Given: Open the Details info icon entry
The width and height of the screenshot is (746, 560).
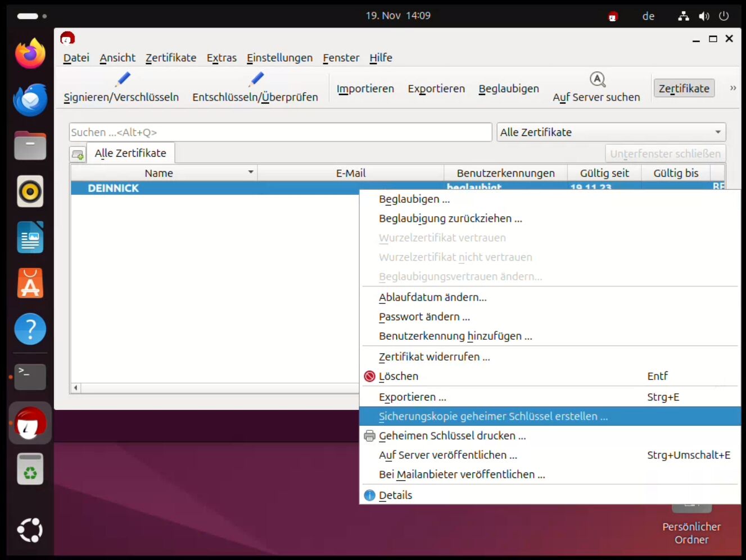Looking at the screenshot, I should coord(369,495).
